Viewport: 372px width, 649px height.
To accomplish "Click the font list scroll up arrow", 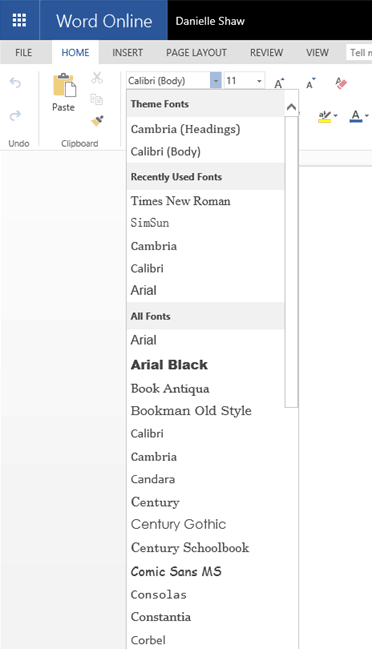I will [x=291, y=107].
